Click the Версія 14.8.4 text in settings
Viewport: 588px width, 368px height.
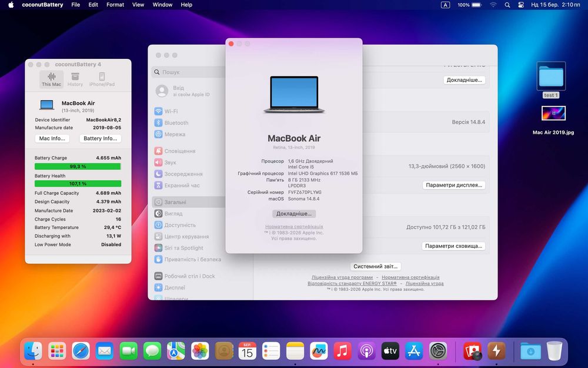point(469,122)
